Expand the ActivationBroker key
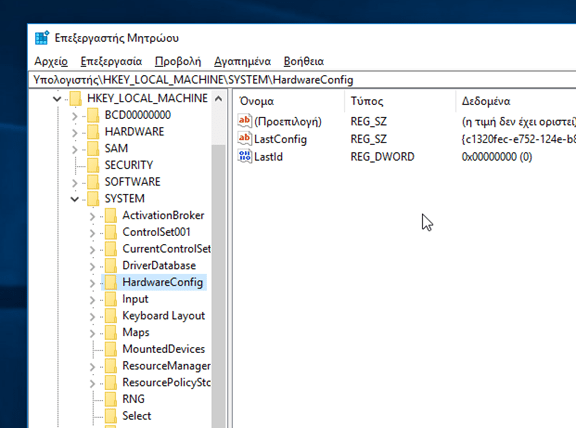This screenshot has height=428, width=576. [x=92, y=216]
